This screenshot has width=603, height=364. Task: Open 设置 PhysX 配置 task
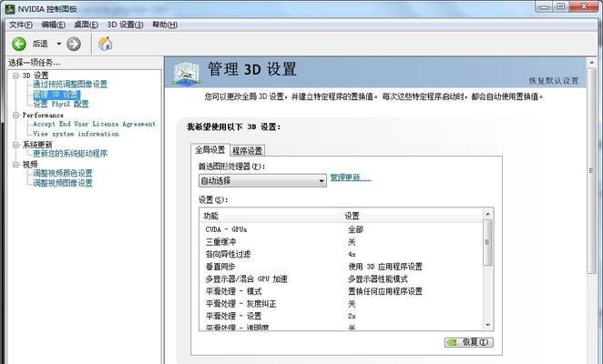point(61,104)
